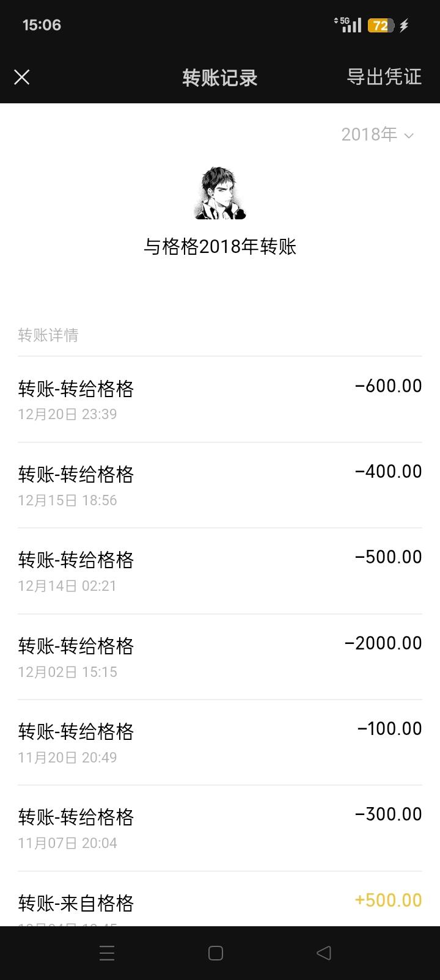Tap 导出凭证 to export voucher

point(384,77)
